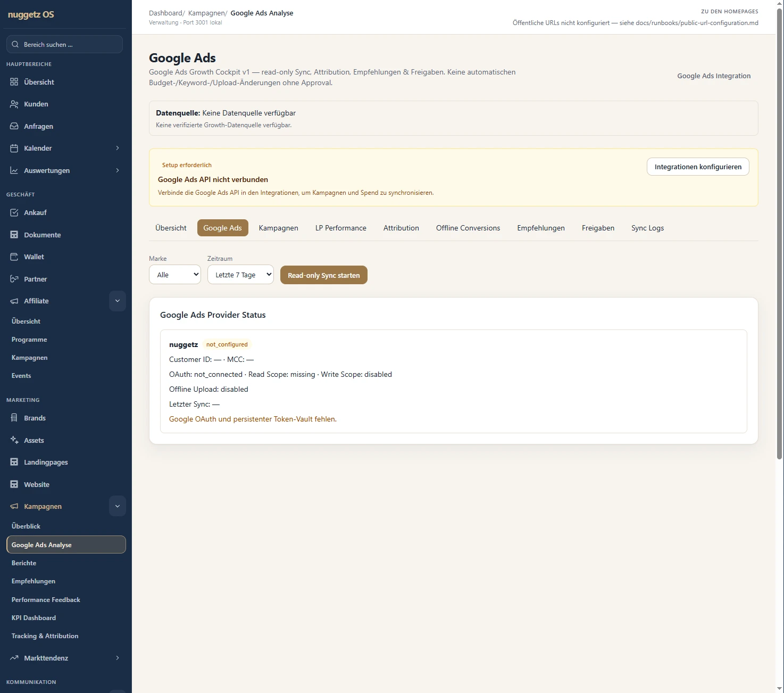Go to Dashboard breadcrumb
The image size is (784, 693).
165,13
